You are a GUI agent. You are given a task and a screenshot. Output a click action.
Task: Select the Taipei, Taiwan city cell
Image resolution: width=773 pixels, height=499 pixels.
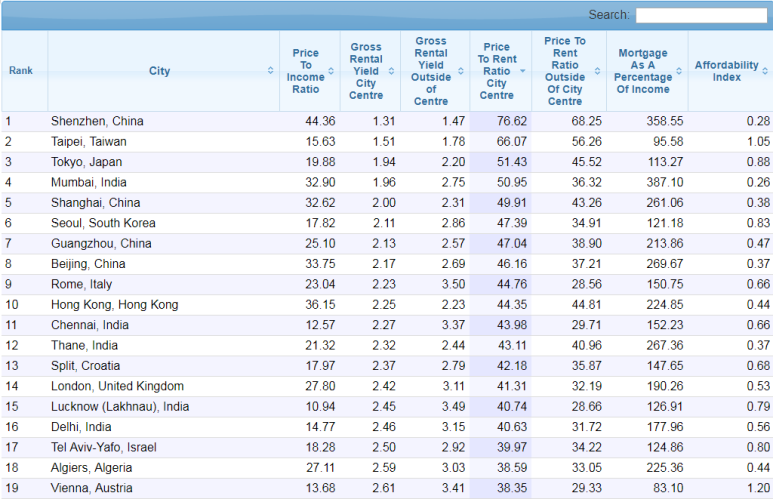[88, 142]
